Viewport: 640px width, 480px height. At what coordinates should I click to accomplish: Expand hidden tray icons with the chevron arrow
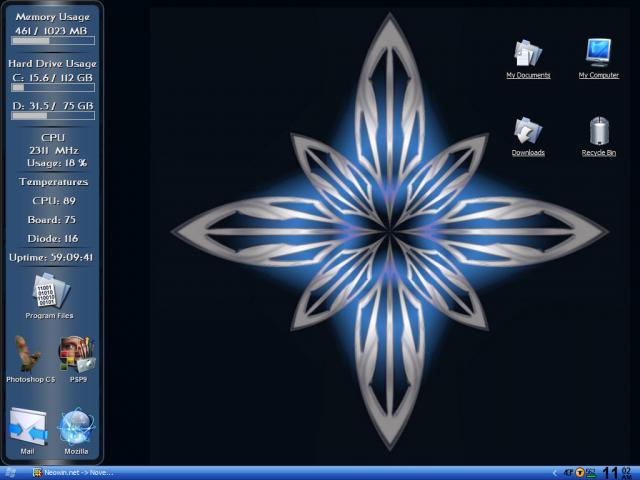pos(555,473)
